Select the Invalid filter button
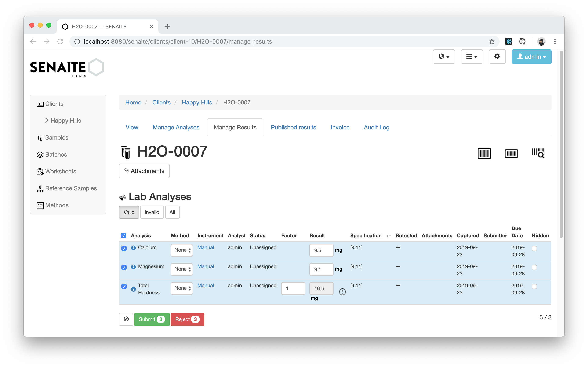 point(152,212)
